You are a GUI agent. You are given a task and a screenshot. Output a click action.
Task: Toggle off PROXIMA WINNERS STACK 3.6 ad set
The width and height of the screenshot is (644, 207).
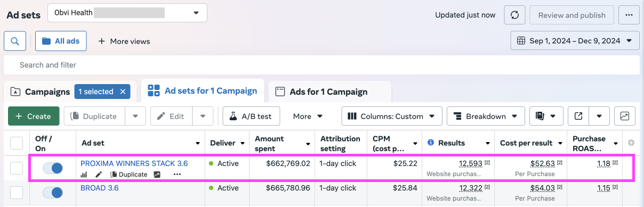click(x=53, y=168)
